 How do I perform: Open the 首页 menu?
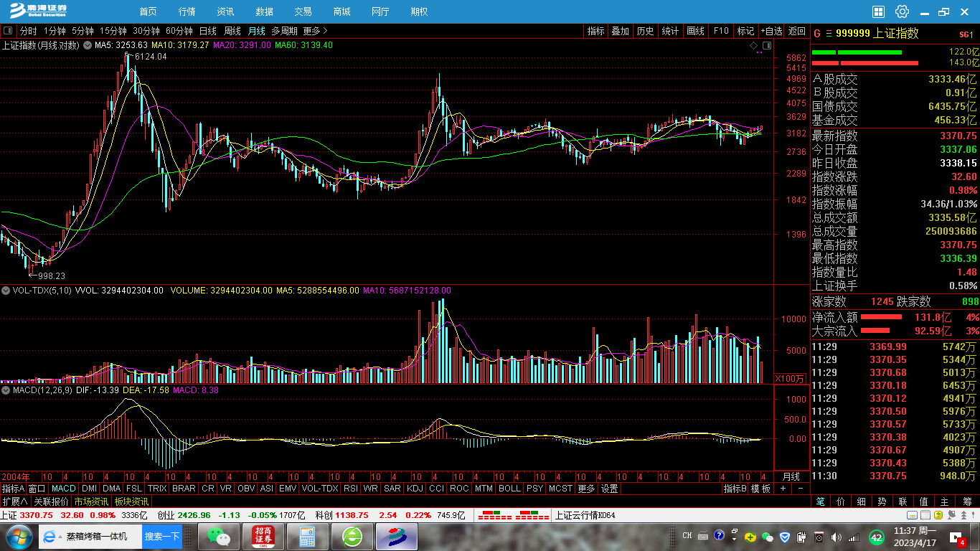pyautogui.click(x=149, y=11)
